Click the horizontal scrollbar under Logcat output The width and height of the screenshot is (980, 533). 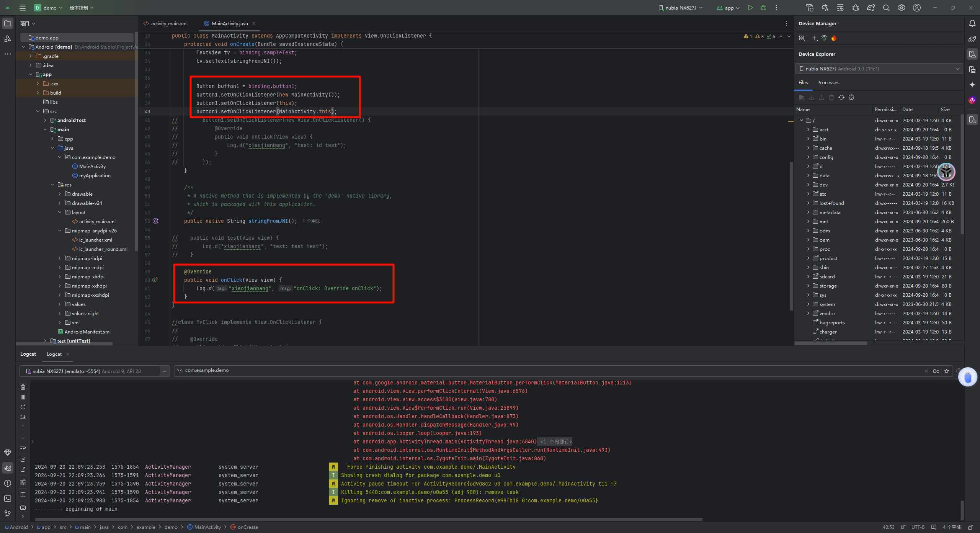click(x=368, y=520)
